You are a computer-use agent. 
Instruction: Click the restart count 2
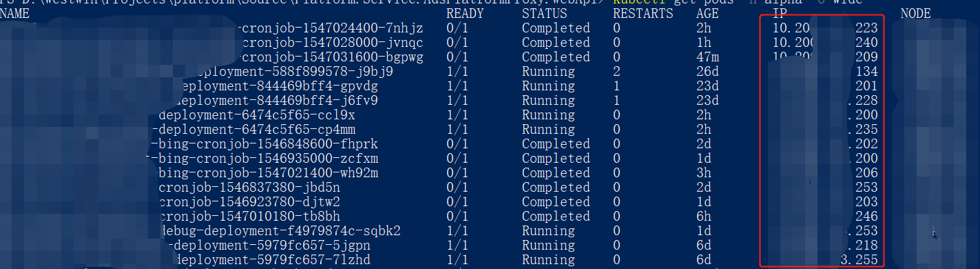616,72
